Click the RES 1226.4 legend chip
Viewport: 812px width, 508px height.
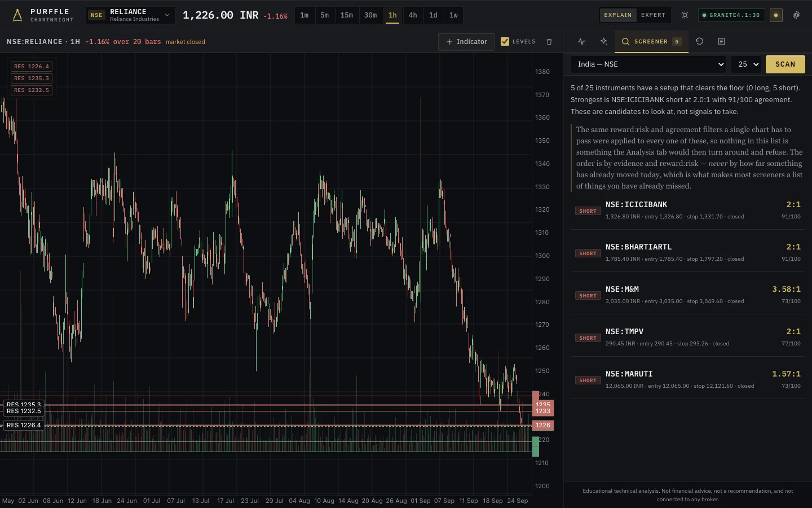pos(32,67)
